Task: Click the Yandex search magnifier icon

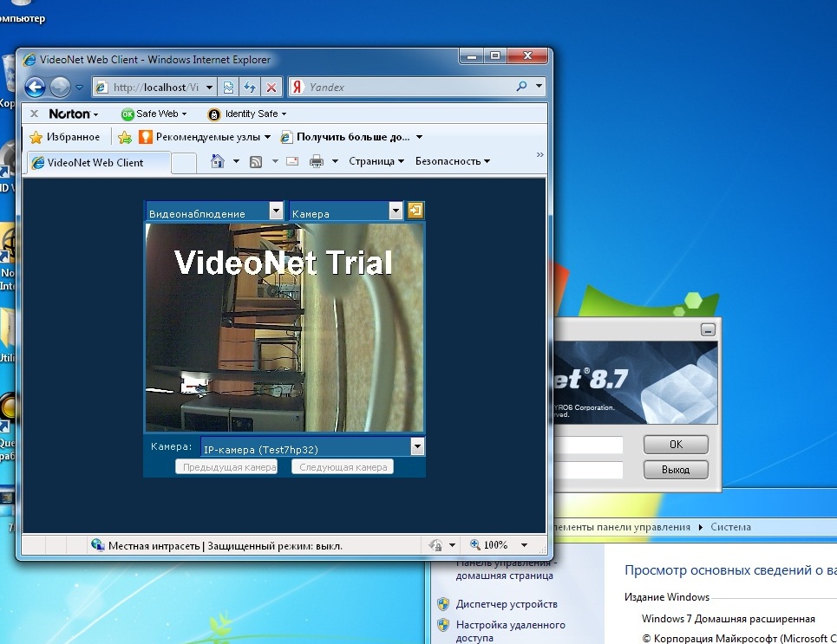Action: tap(521, 87)
